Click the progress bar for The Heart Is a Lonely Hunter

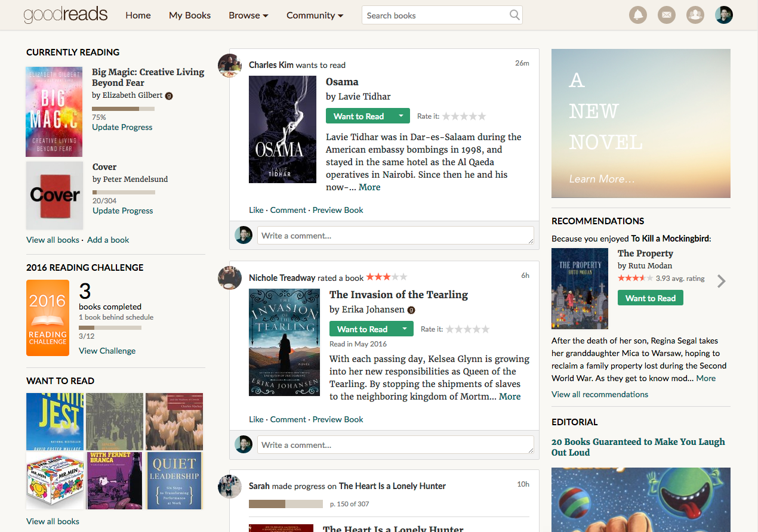tap(285, 503)
